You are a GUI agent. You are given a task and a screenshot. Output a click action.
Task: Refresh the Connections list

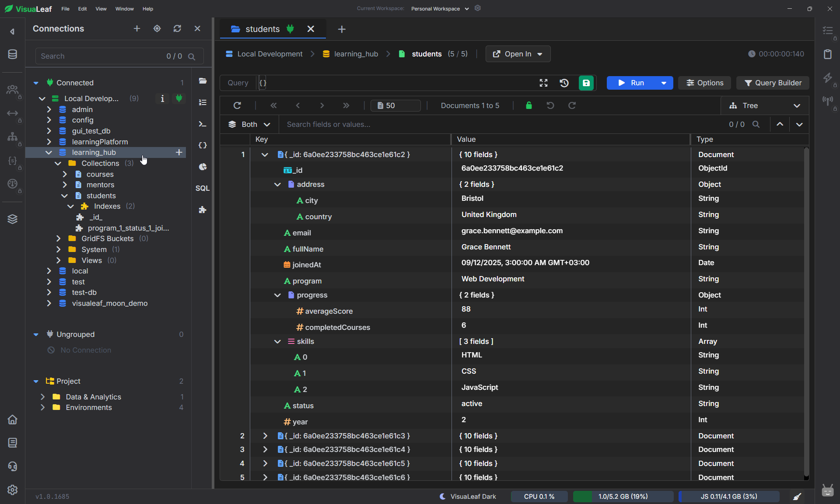tap(177, 28)
